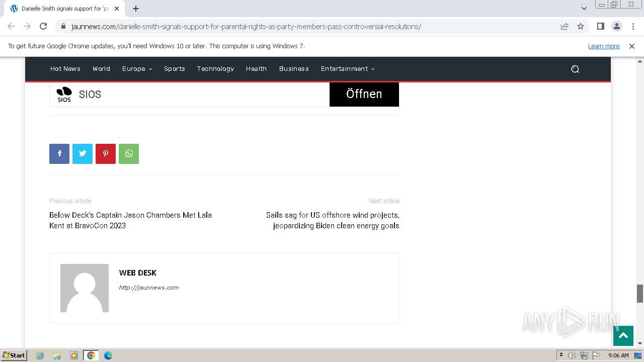Open Hot News section
Screen dimensions: 644x362
[65, 69]
